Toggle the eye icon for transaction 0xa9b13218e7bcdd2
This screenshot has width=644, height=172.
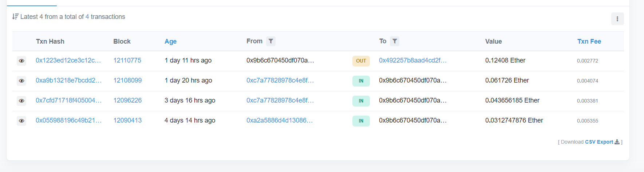[21, 81]
